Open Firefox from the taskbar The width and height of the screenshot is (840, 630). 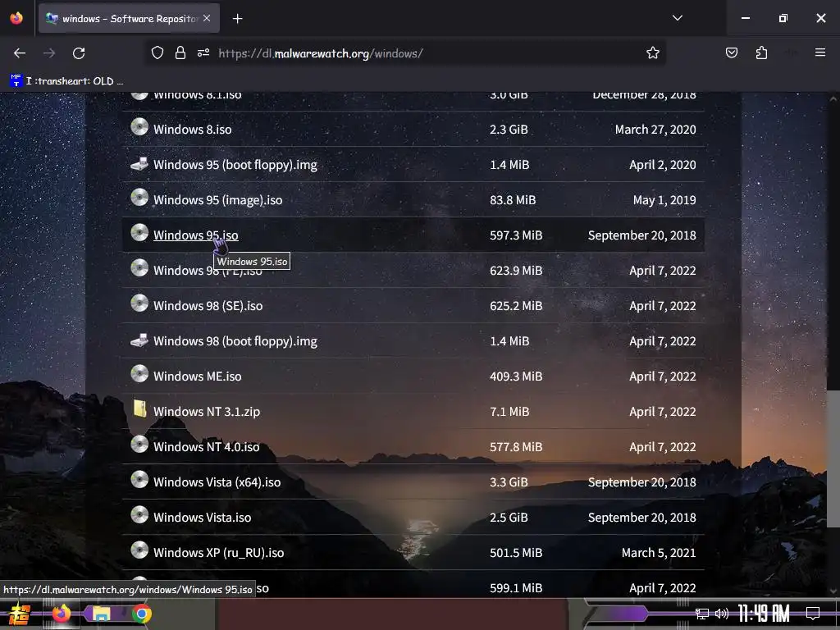61,614
